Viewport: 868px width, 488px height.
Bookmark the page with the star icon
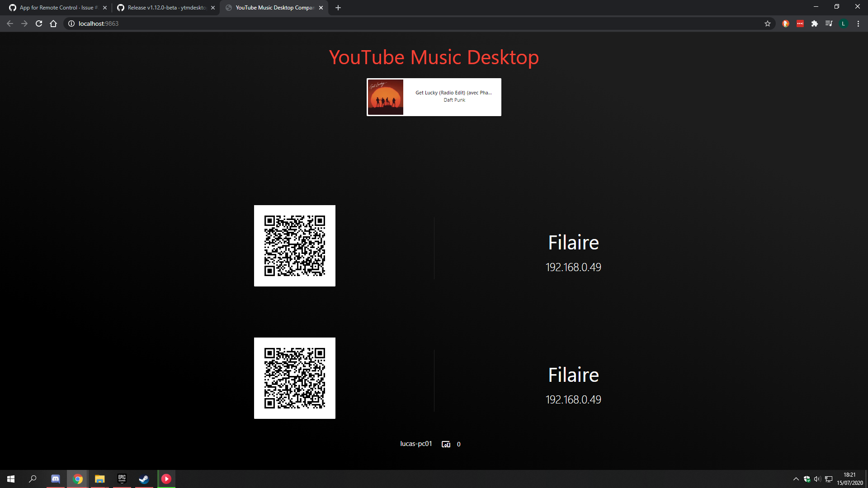point(767,23)
